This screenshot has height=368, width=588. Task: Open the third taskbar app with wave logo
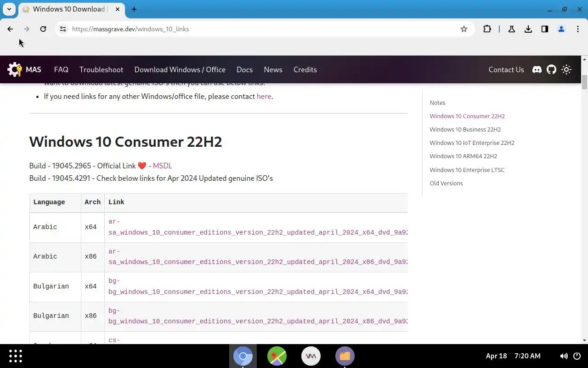311,356
